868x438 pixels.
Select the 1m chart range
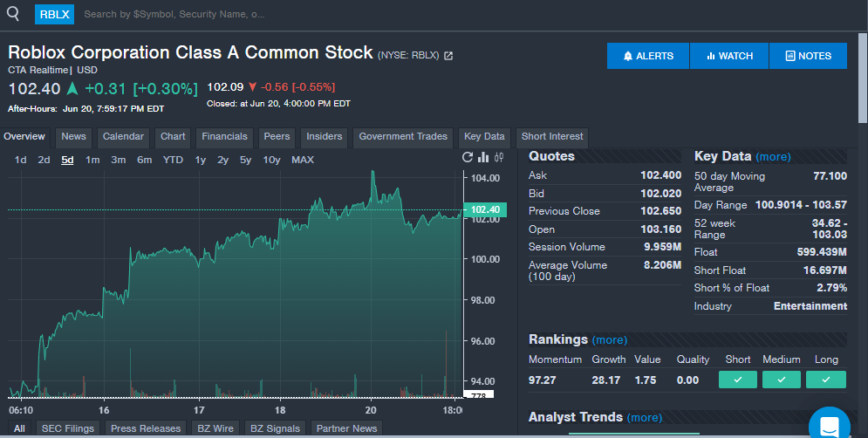tap(92, 160)
